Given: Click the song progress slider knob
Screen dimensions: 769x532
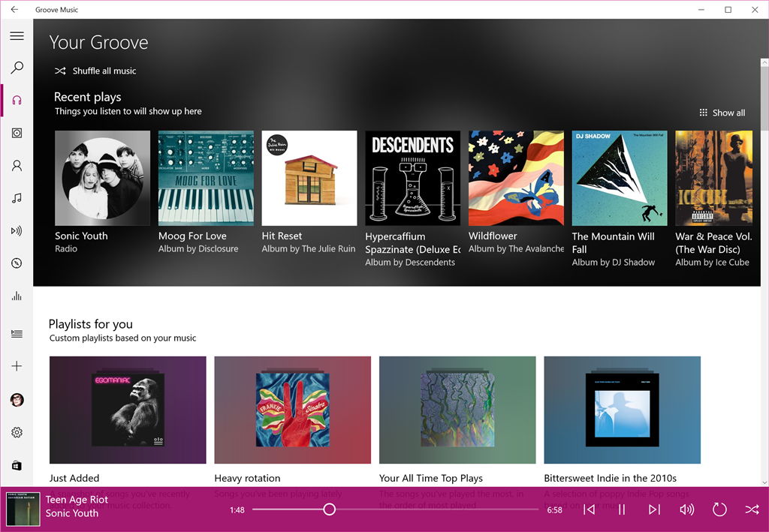Looking at the screenshot, I should point(330,509).
